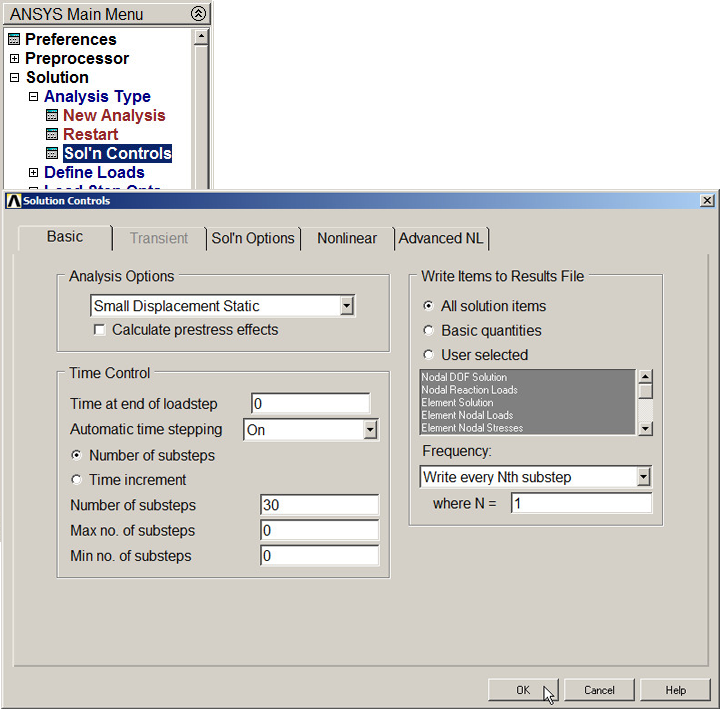The height and width of the screenshot is (709, 720).
Task: Click the New Analysis dialog icon
Action: point(53,116)
